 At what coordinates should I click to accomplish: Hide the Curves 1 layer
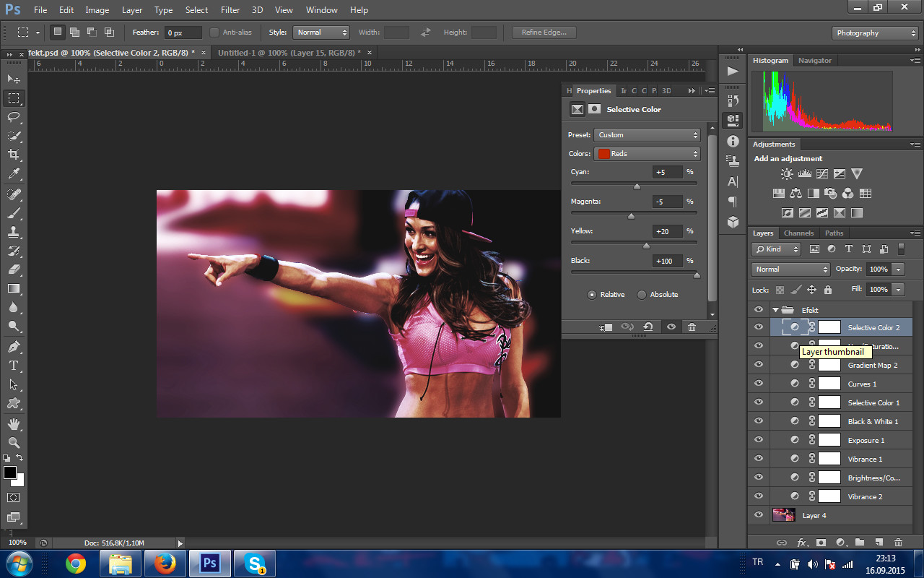click(x=758, y=384)
